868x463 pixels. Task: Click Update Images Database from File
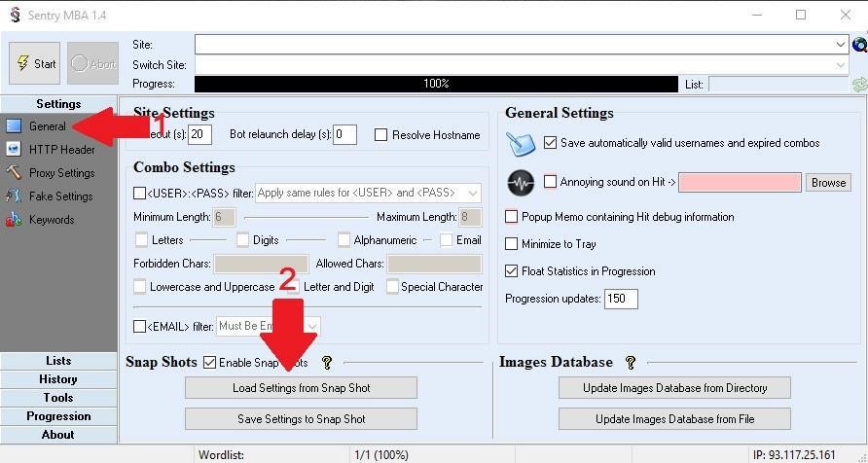point(674,419)
